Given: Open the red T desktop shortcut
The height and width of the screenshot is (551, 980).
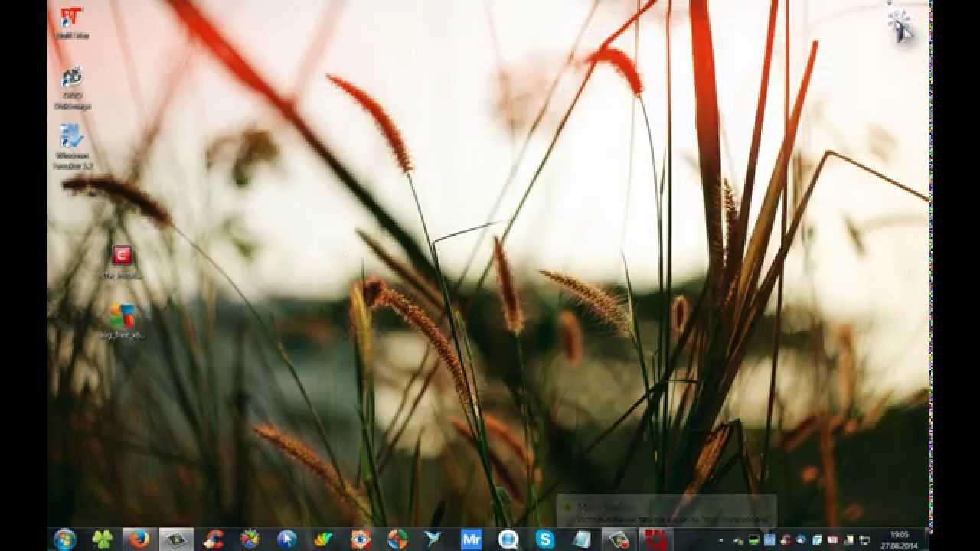Looking at the screenshot, I should click(72, 22).
